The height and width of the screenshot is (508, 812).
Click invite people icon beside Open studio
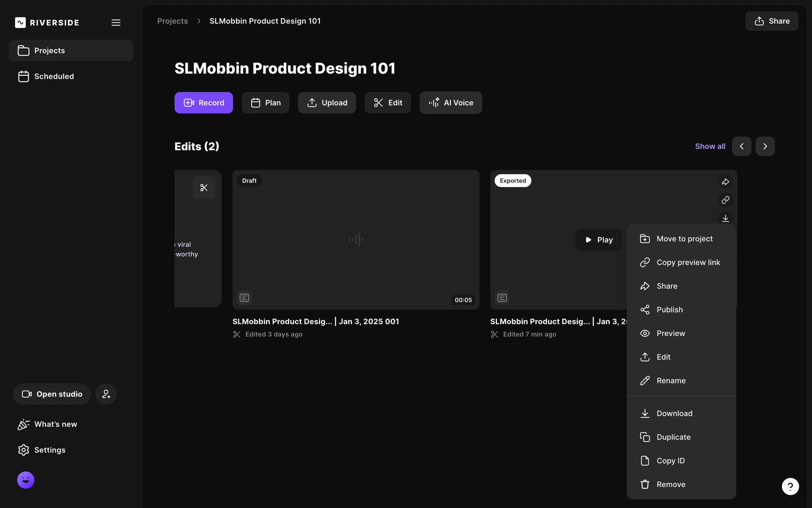(106, 394)
